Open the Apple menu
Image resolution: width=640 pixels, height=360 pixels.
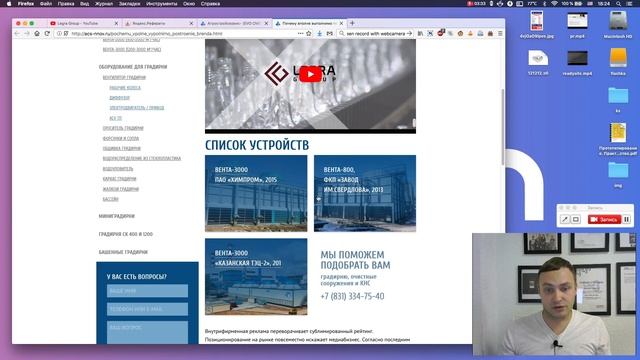click(x=9, y=4)
